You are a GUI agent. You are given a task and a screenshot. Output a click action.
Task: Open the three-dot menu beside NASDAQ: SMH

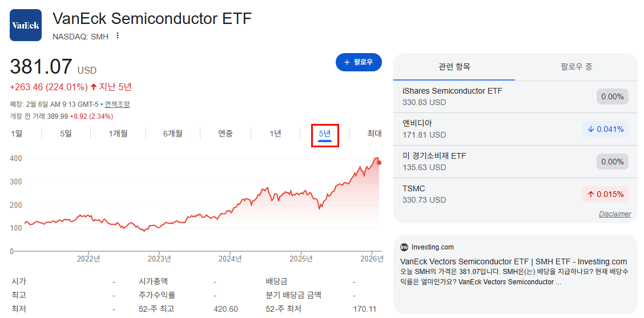(x=118, y=36)
